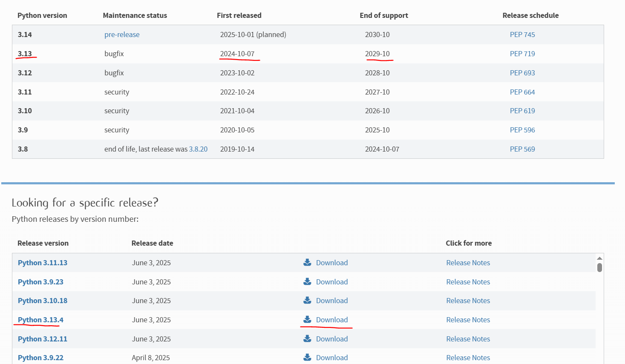Click the download icon for Python 3.12.11

307,338
